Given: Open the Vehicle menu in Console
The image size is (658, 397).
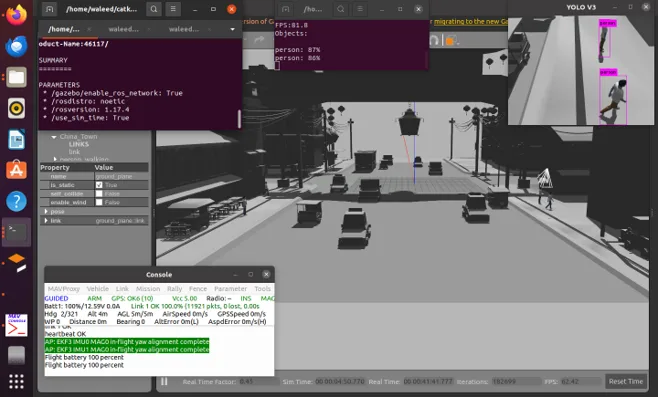Looking at the screenshot, I should tap(97, 289).
